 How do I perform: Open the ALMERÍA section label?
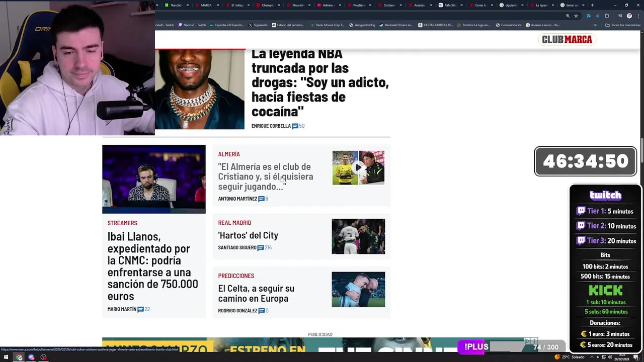click(x=229, y=154)
